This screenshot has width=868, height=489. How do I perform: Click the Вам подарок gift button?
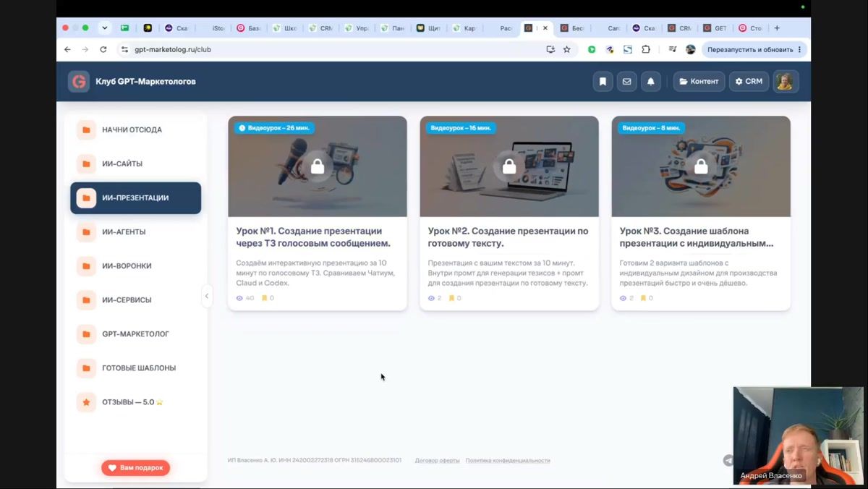click(x=135, y=468)
